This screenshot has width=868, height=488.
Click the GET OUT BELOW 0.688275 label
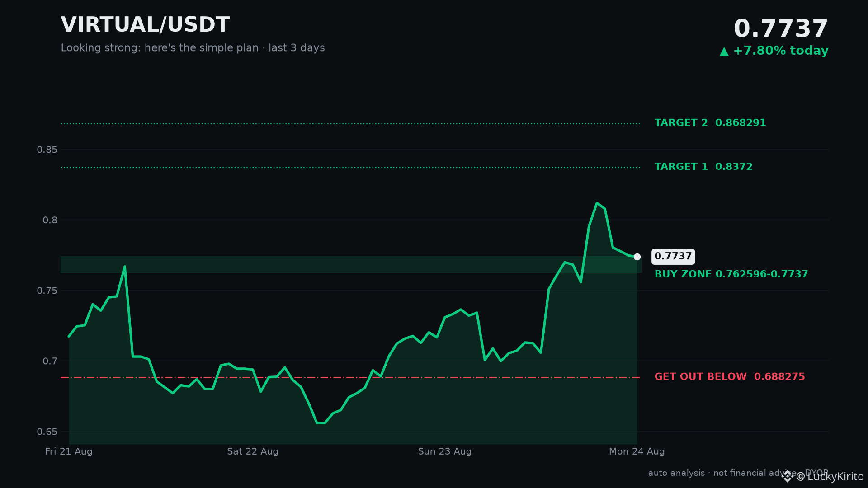pos(730,377)
